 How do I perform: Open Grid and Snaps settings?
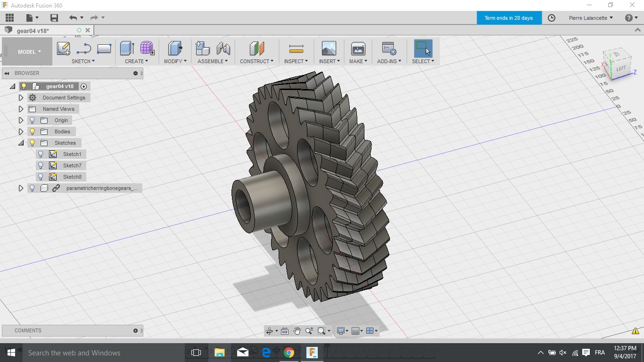[x=357, y=331]
